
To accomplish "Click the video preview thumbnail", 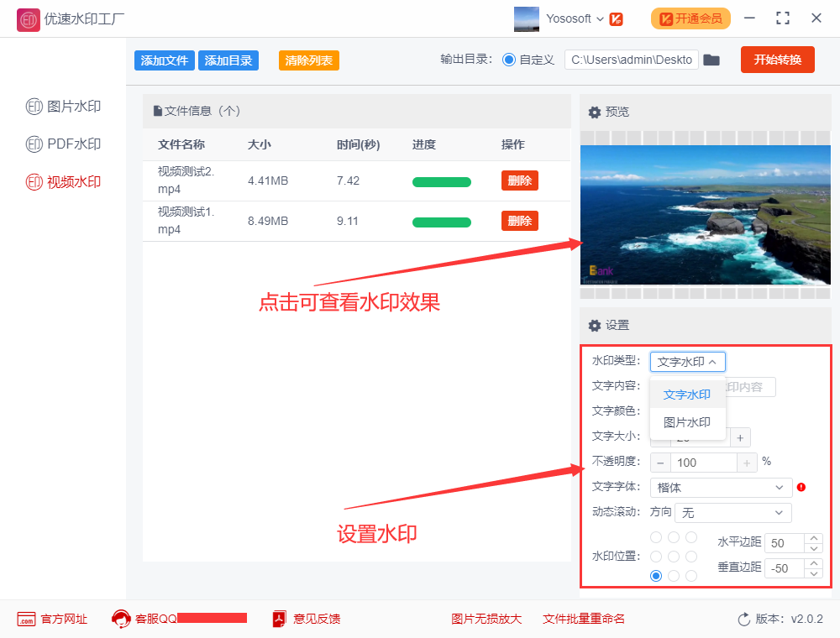I will pyautogui.click(x=705, y=215).
